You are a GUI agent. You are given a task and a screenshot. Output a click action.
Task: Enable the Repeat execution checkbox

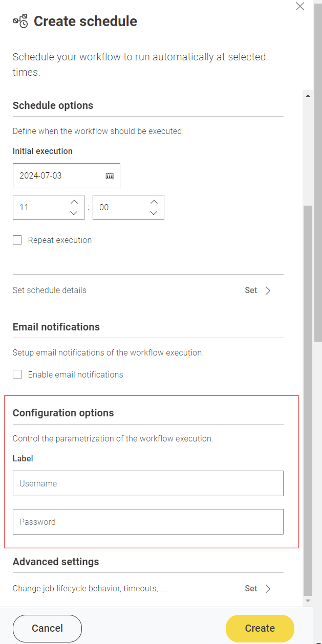click(x=17, y=240)
